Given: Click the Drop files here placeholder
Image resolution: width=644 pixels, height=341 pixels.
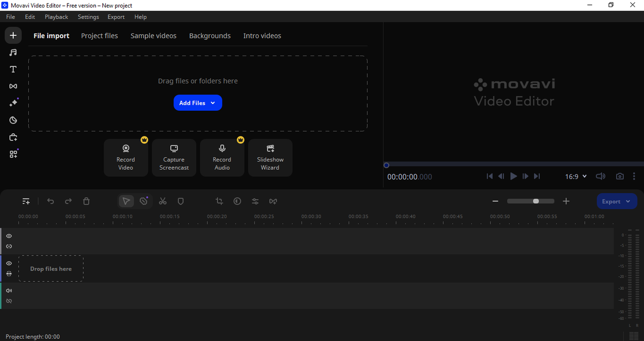Looking at the screenshot, I should coord(51,269).
